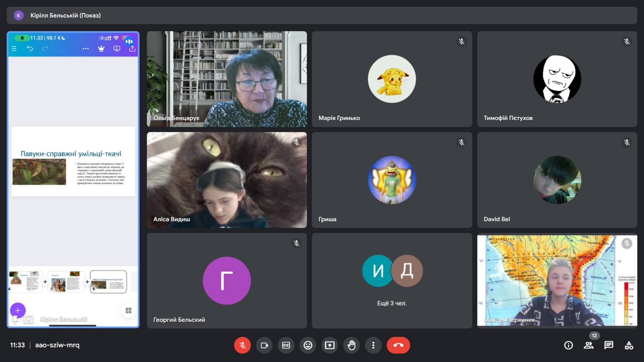Open the three-dot more options menu
The width and height of the screenshot is (644, 362).
pos(373,345)
